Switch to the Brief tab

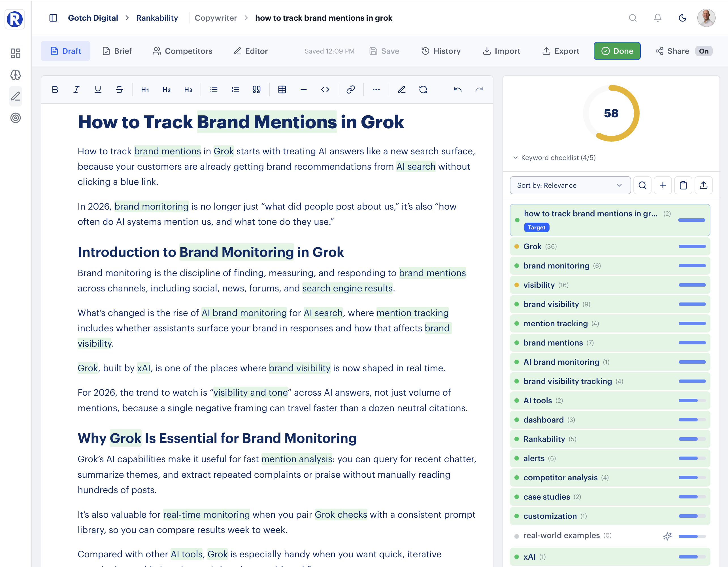coord(117,51)
